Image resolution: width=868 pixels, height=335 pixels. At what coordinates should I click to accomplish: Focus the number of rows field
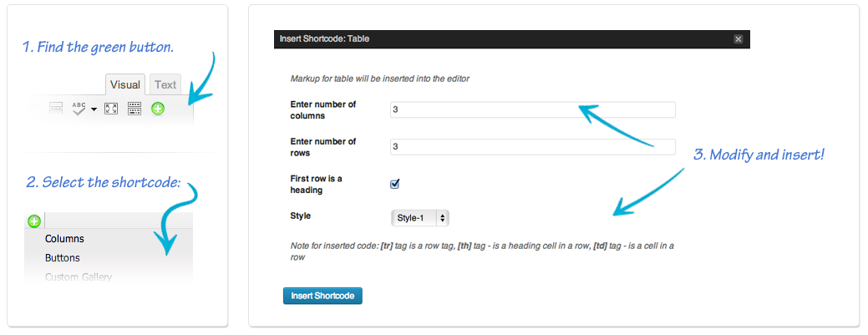(532, 147)
